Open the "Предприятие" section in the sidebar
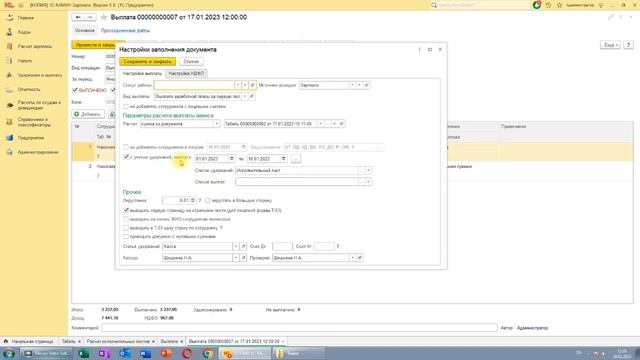This screenshot has width=640, height=360. point(31,138)
